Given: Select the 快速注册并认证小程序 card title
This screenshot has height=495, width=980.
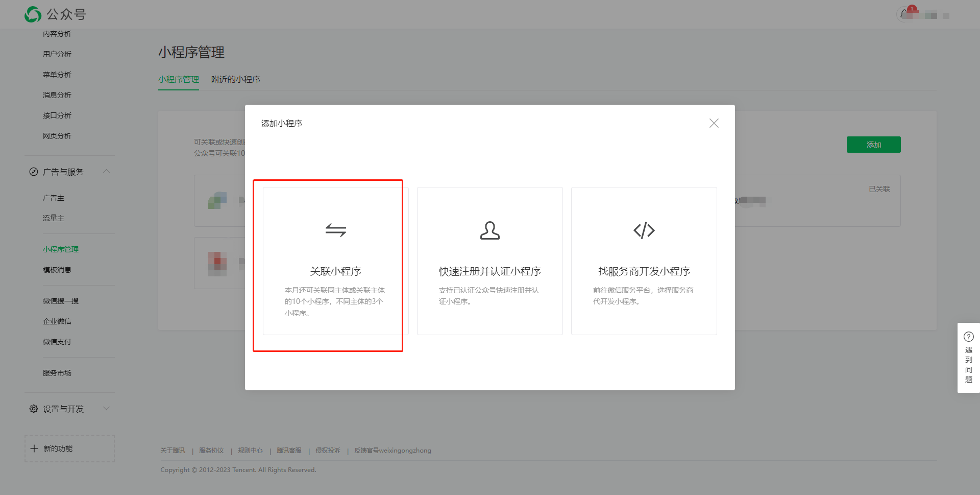Looking at the screenshot, I should 489,271.
